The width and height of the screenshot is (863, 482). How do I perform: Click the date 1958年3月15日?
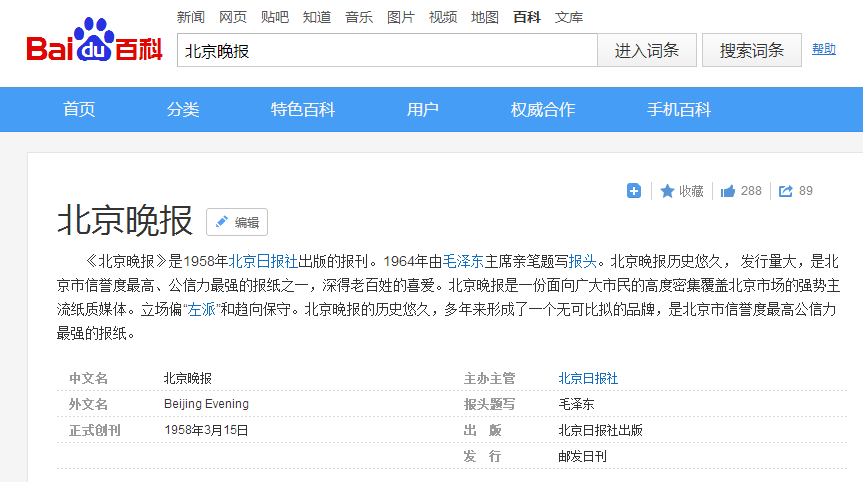click(x=206, y=430)
